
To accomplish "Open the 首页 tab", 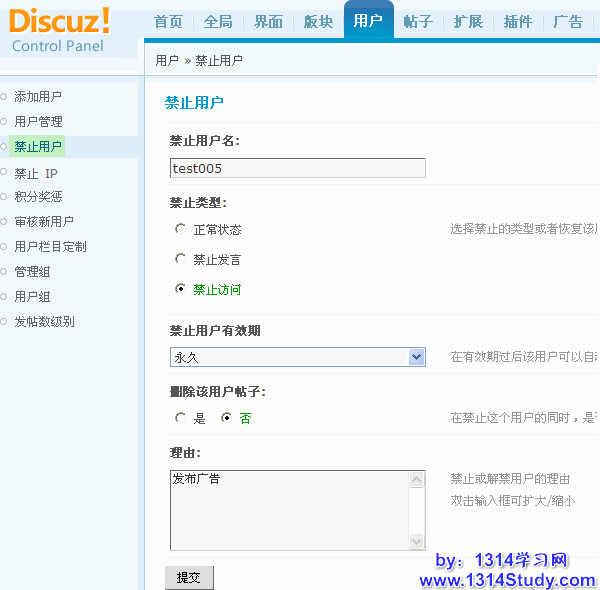I will [168, 21].
